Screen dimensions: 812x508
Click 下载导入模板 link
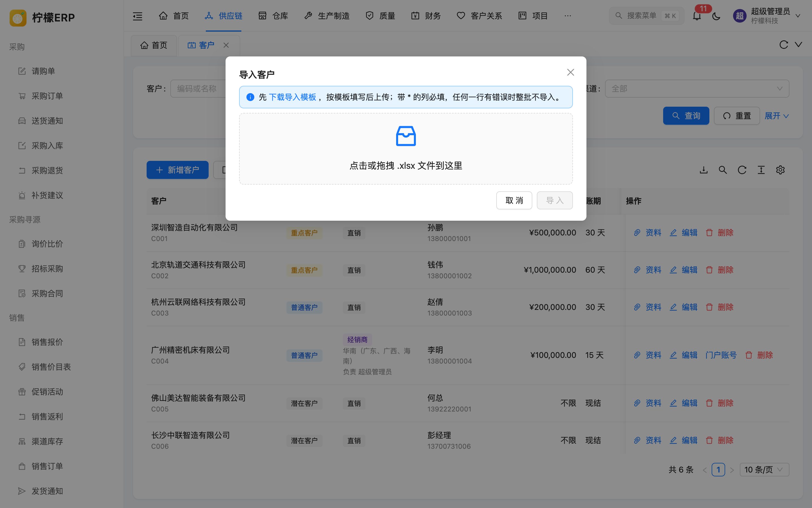pos(292,97)
